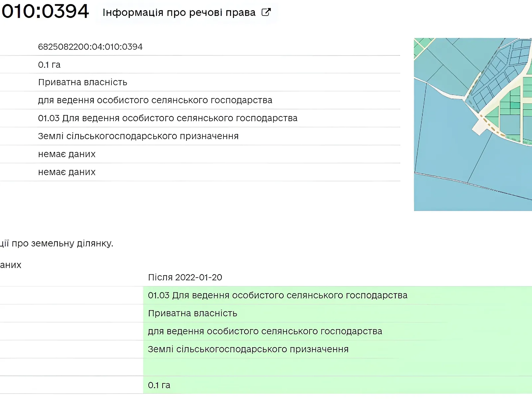Click the first немає даних row

(66, 154)
